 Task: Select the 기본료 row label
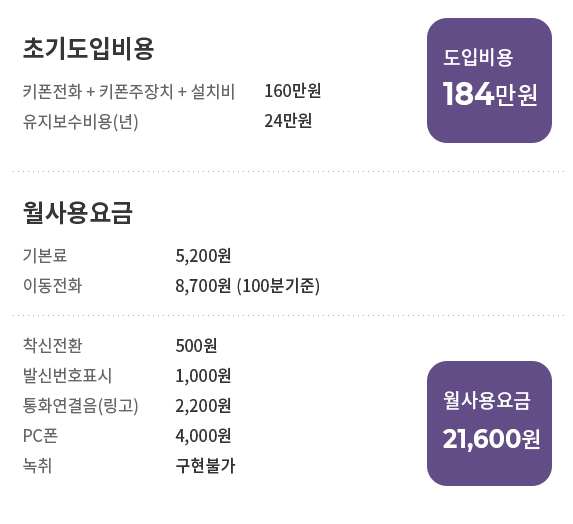click(x=45, y=255)
